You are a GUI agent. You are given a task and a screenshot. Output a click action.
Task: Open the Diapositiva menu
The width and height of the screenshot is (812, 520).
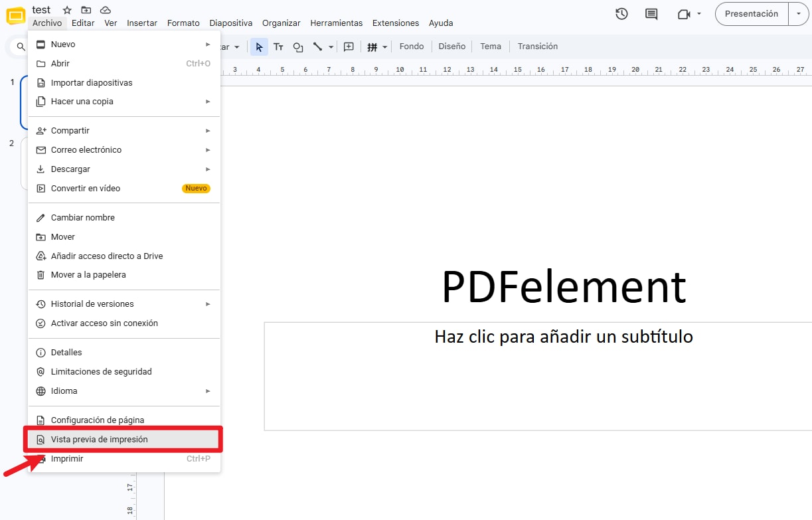coord(231,23)
